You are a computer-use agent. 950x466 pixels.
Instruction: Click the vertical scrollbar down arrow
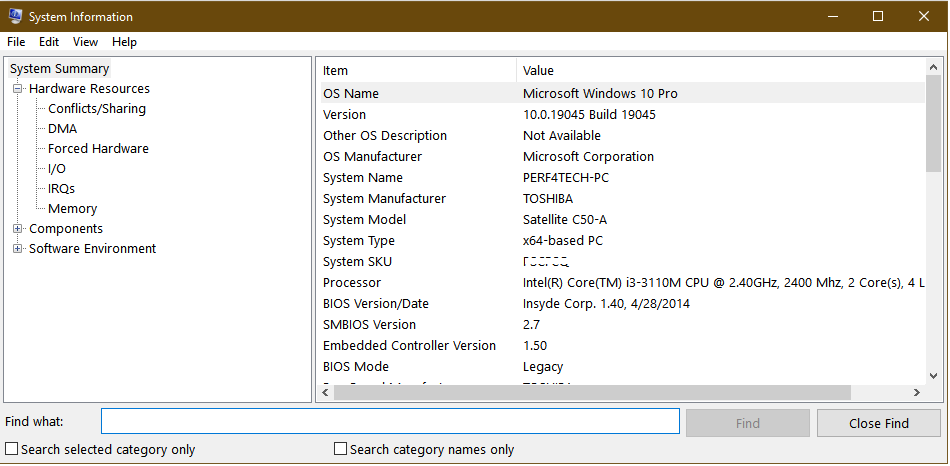pyautogui.click(x=934, y=376)
